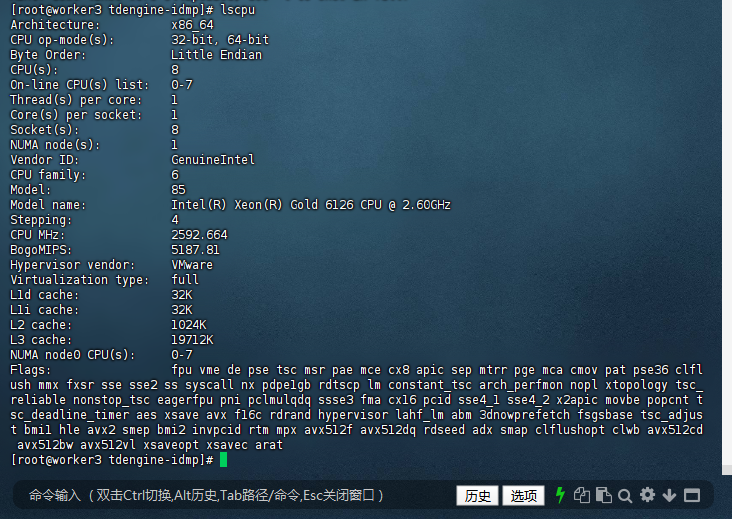
Task: Open the magnifier search icon
Action: coord(625,495)
